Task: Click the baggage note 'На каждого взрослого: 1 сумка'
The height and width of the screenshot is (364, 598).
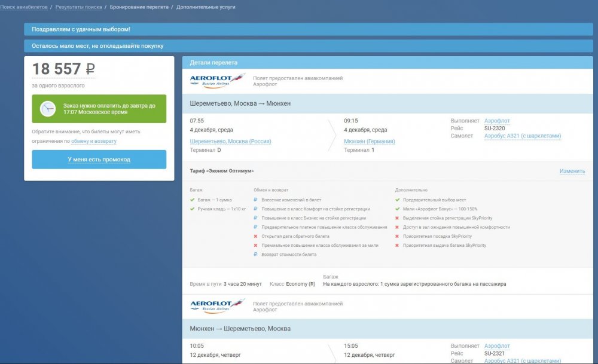Action: point(414,284)
